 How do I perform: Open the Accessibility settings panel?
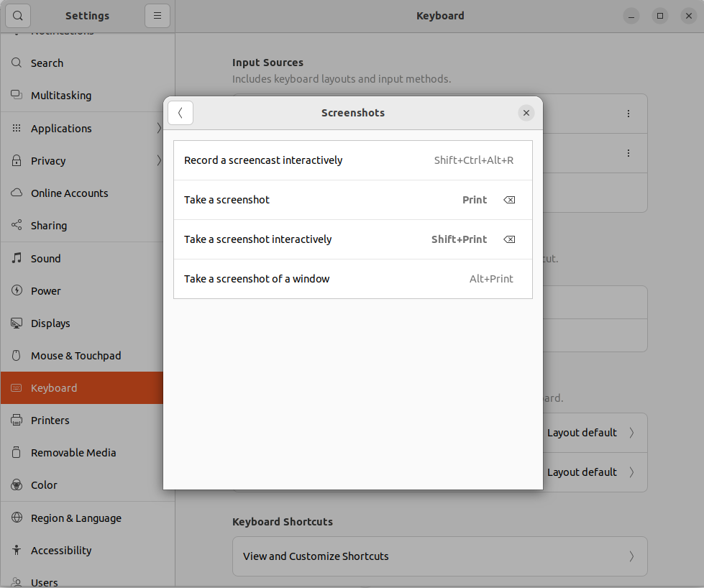[88, 551]
